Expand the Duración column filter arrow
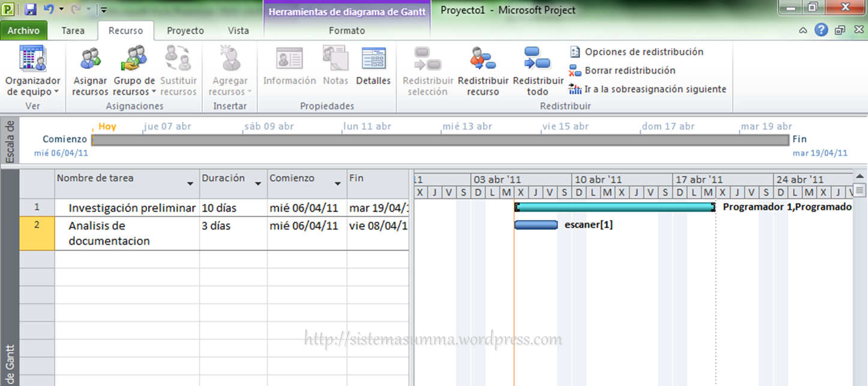The width and height of the screenshot is (868, 386). coord(258,184)
